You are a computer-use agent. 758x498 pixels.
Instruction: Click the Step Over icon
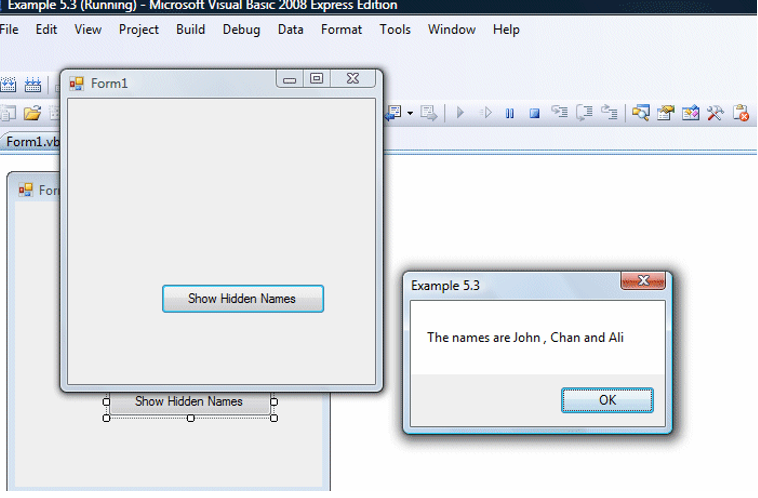tap(584, 113)
